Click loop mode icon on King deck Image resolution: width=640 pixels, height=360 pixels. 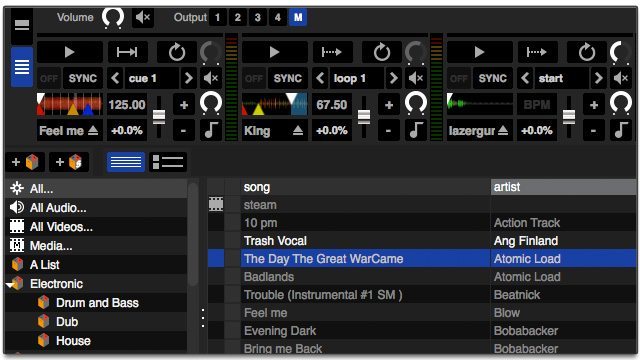click(332, 52)
